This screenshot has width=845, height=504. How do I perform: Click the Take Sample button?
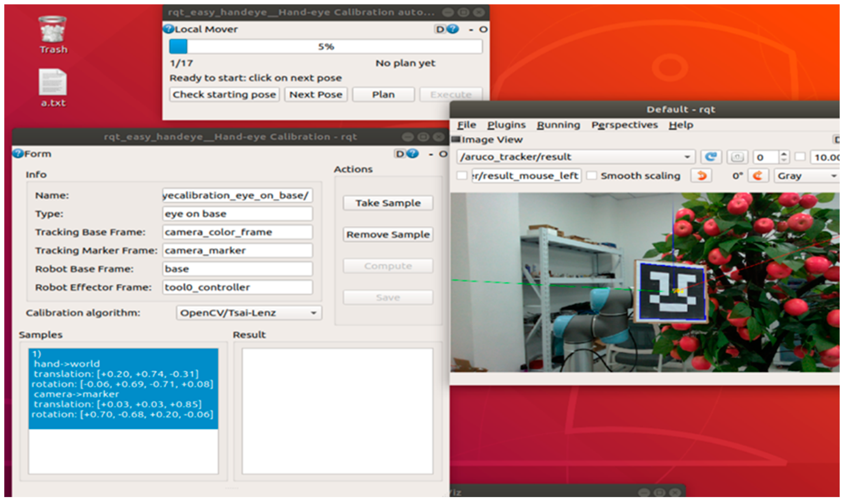pyautogui.click(x=388, y=203)
